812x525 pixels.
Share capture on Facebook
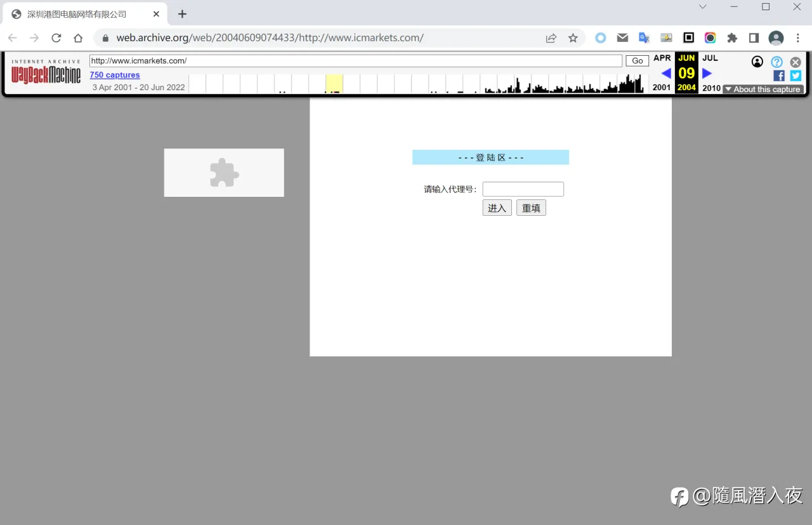pos(779,76)
